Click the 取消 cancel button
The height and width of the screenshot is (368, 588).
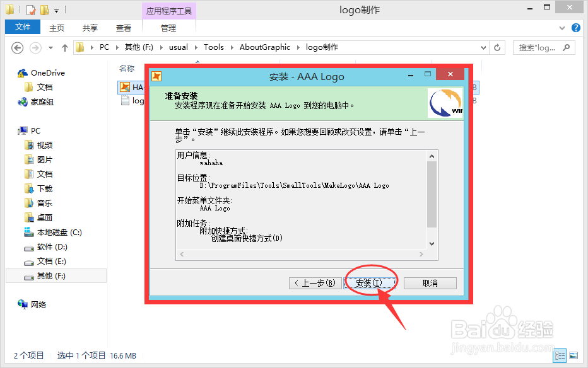[430, 283]
